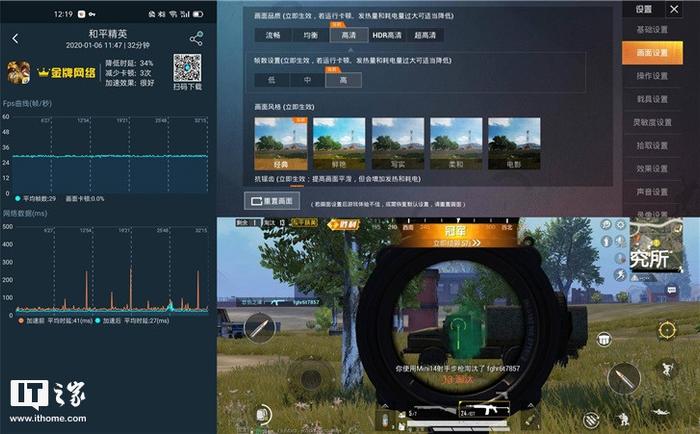Open the in-game gear settings icon

621,225
